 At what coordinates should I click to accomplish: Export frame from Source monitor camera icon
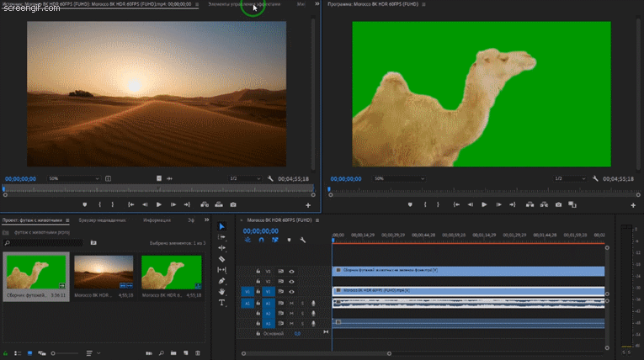(233, 204)
